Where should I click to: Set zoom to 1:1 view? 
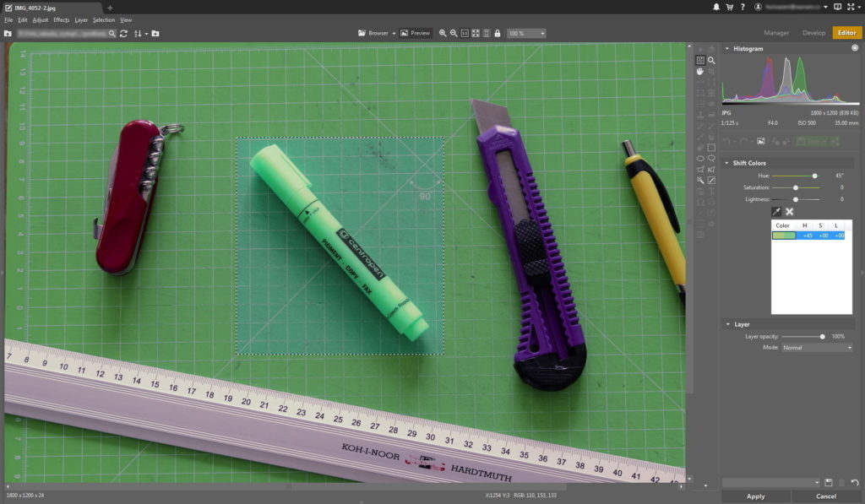pos(465,33)
